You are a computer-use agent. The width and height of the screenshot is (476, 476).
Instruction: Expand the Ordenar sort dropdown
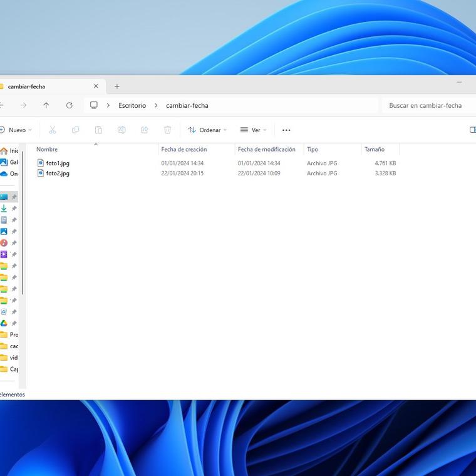click(x=207, y=130)
